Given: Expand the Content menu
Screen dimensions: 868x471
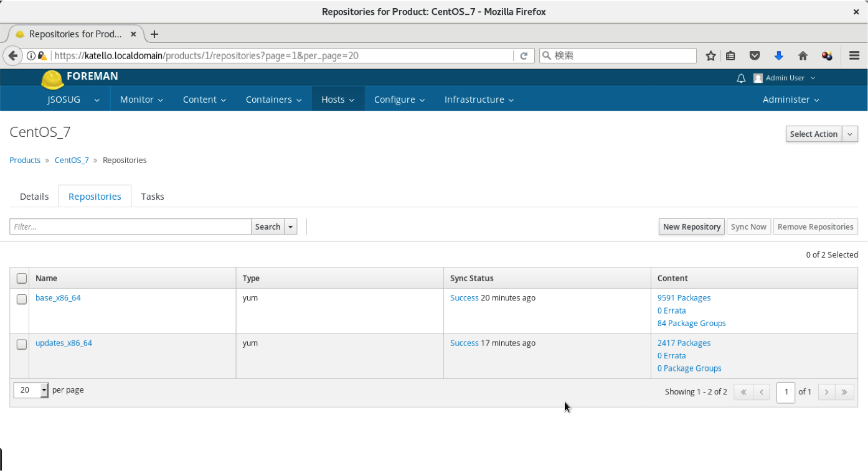Looking at the screenshot, I should click(x=204, y=100).
